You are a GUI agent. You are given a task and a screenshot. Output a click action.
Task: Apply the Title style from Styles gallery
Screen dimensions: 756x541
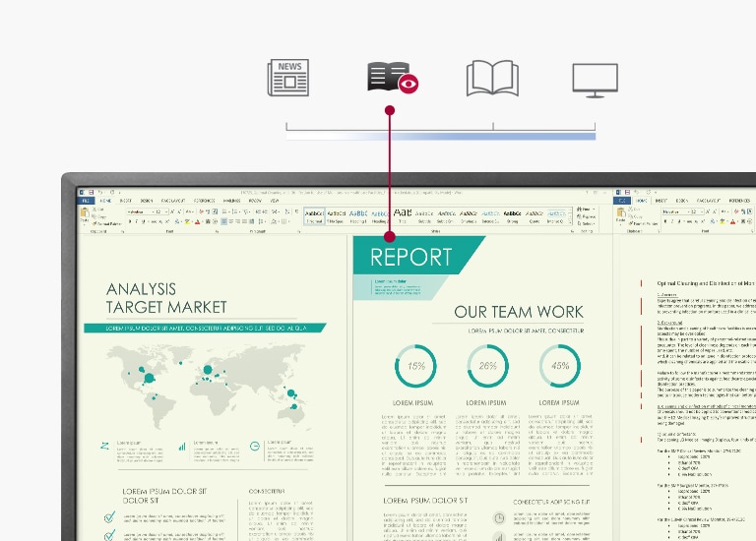tap(404, 214)
